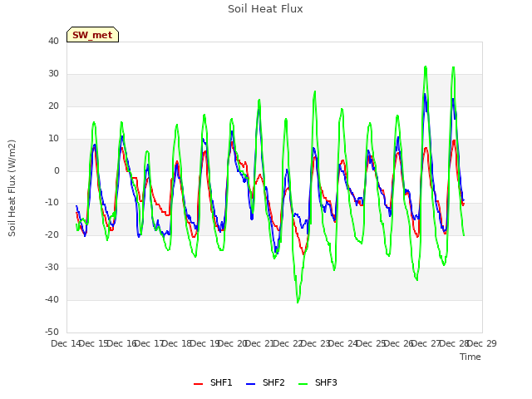
Task: Click the Soil Heat Flux (W/m2) axis label
Action: (x=12, y=188)
